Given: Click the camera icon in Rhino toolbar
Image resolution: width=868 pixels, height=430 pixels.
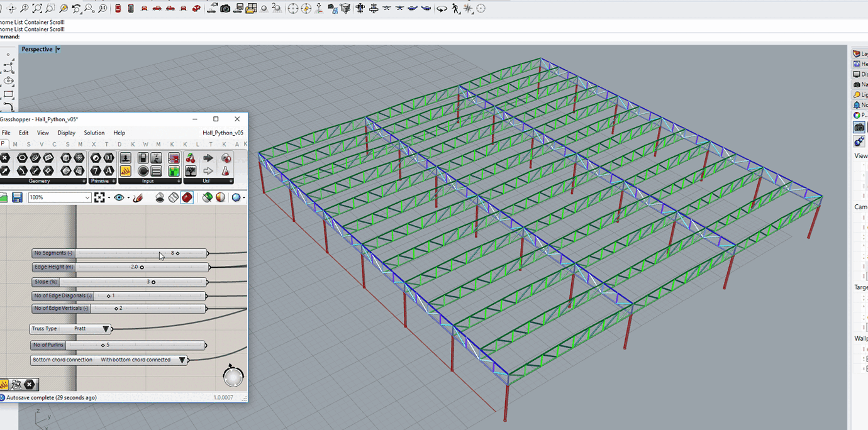Looking at the screenshot, I should [x=225, y=9].
